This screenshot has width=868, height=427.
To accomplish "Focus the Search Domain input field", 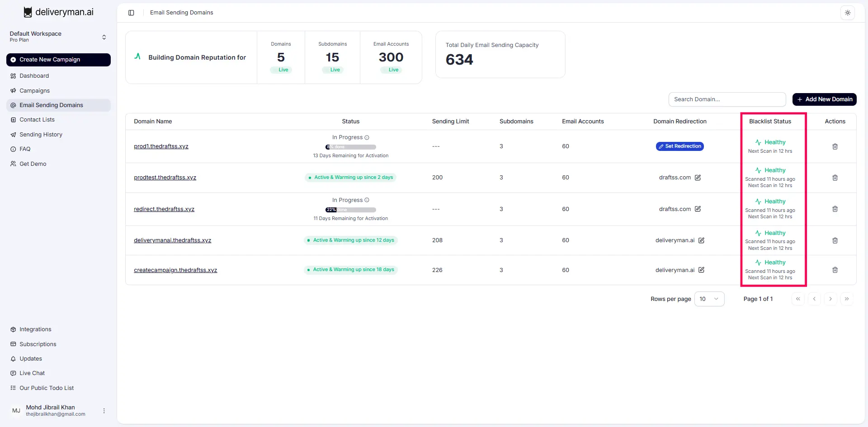I will (726, 99).
